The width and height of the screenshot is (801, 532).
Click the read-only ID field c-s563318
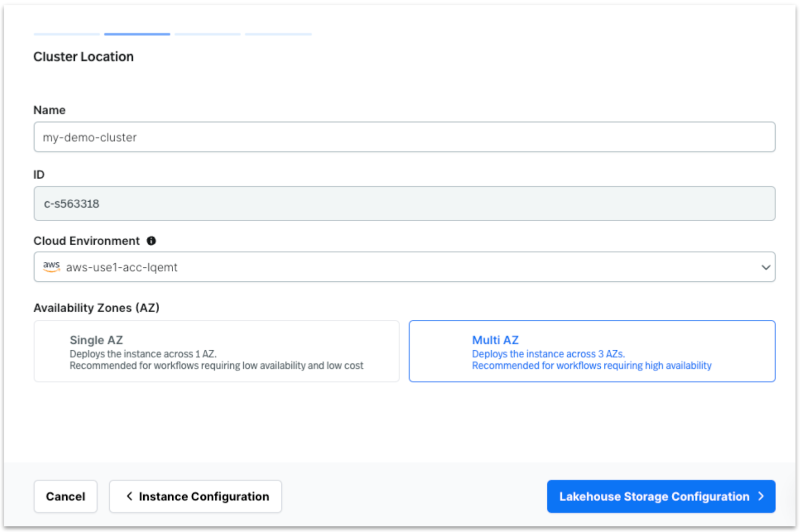click(404, 204)
